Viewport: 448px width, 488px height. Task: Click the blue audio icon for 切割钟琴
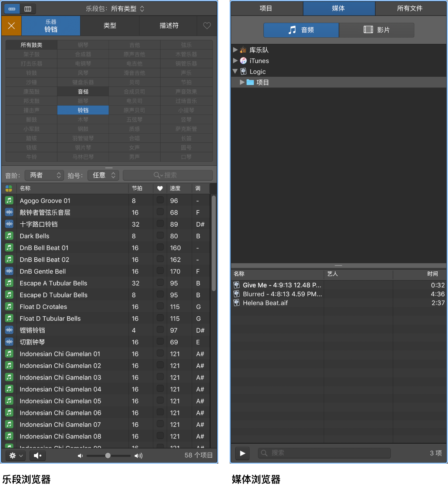pos(9,342)
